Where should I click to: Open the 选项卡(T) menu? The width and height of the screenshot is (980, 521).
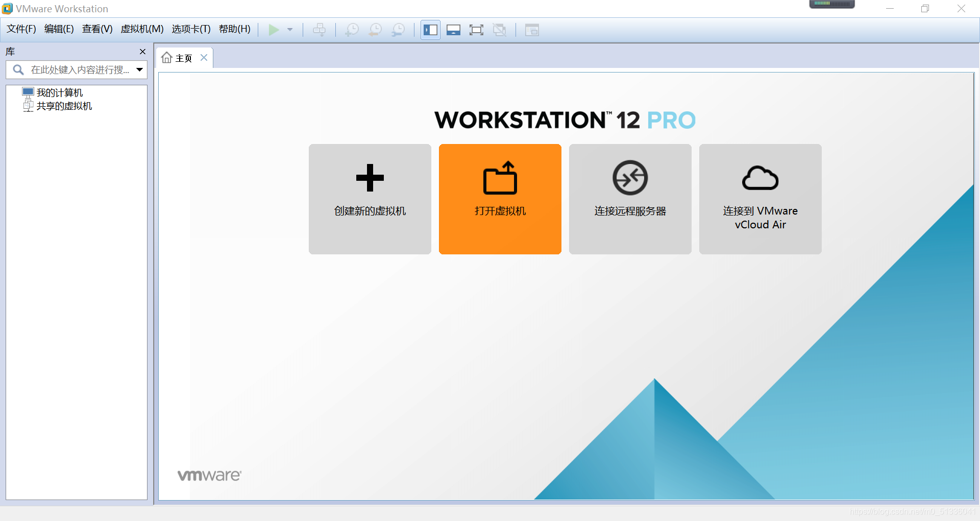point(191,29)
